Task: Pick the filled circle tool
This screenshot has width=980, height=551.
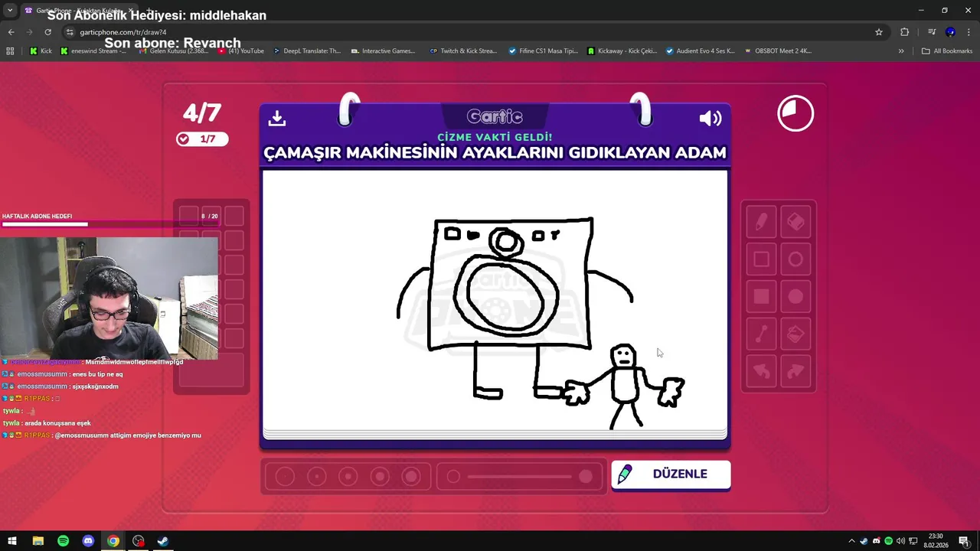Action: tap(795, 297)
